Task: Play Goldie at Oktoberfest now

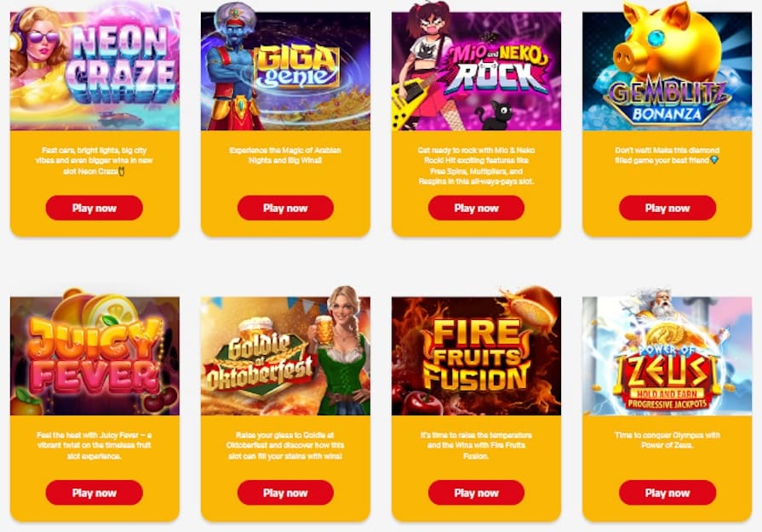Action: 285,493
